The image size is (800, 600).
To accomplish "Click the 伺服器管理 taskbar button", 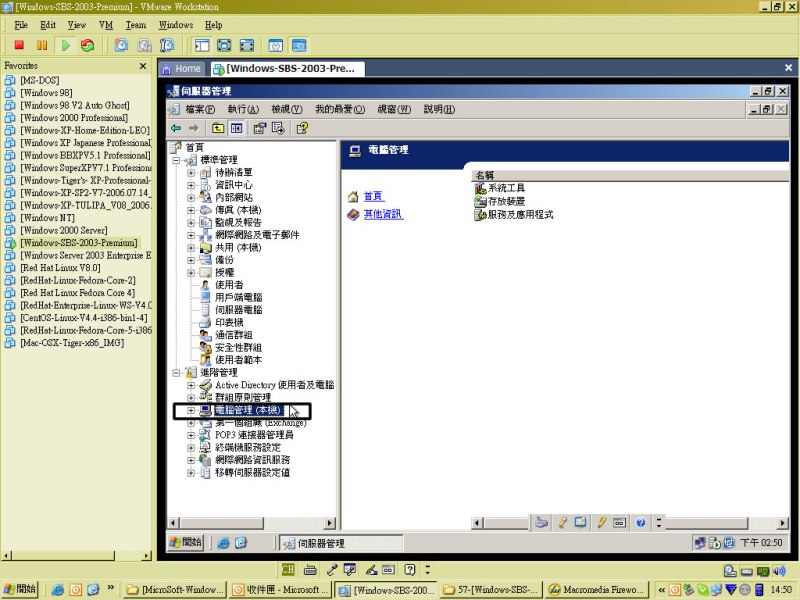I will point(341,543).
